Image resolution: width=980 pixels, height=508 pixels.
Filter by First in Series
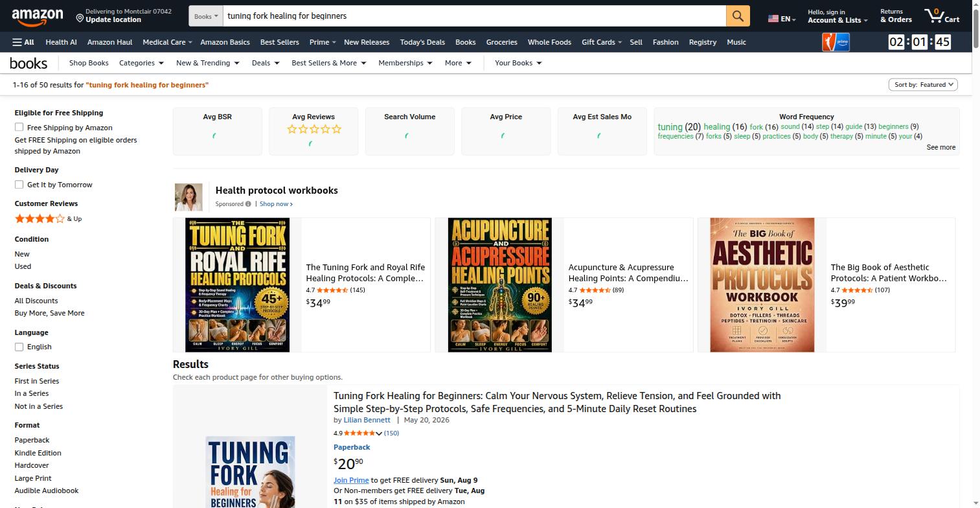pos(37,381)
